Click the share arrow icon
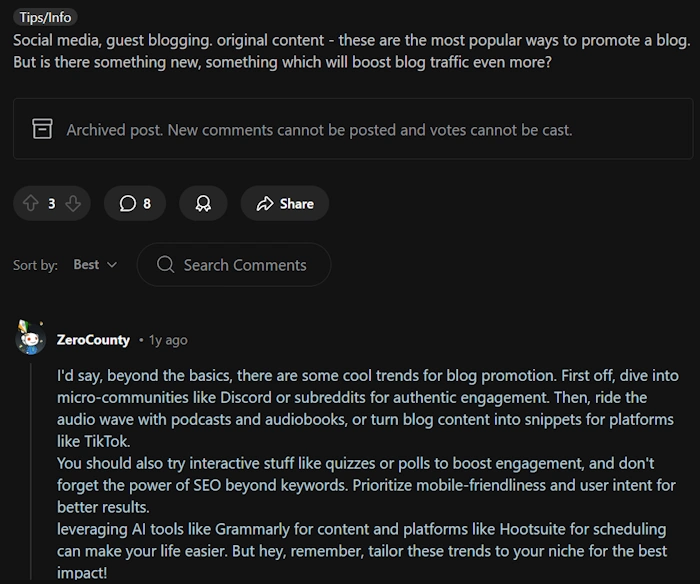Screen dimensions: 700x584 (x=265, y=204)
